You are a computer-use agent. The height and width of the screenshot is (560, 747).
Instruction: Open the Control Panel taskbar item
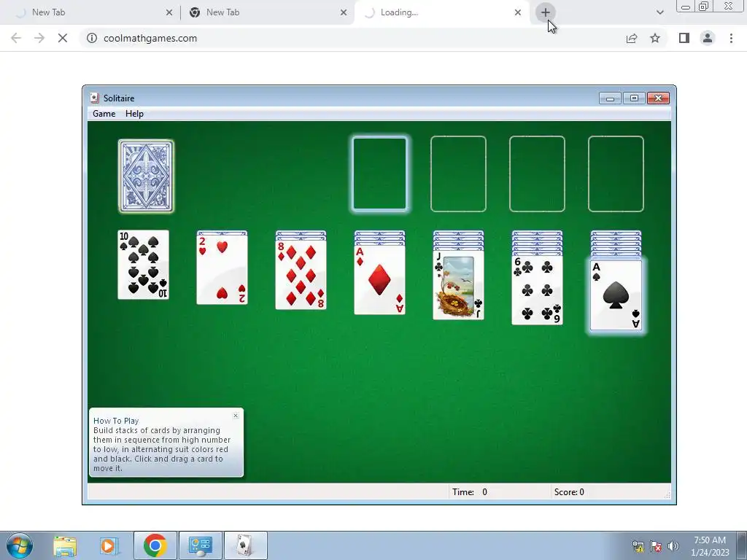[x=201, y=545]
